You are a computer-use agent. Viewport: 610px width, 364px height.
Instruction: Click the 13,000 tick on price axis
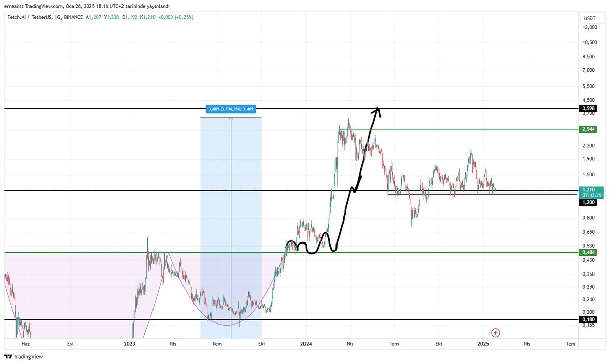(589, 28)
